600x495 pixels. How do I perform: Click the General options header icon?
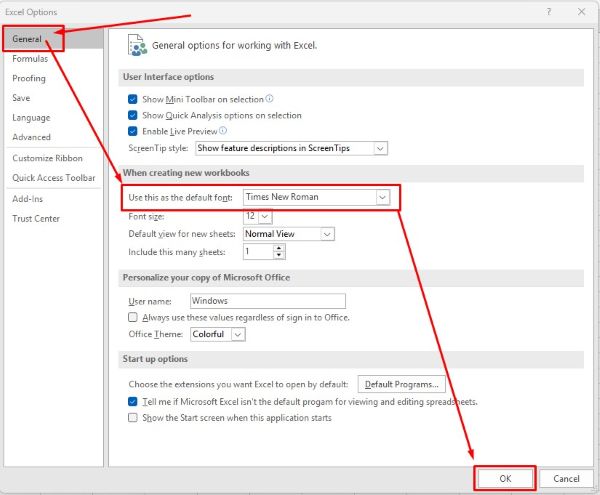point(135,44)
